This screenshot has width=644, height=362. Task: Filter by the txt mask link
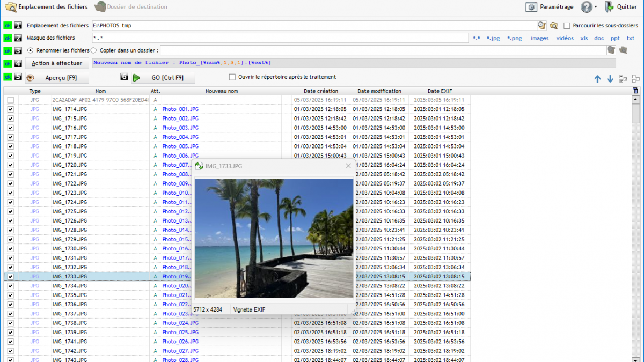[x=631, y=38]
